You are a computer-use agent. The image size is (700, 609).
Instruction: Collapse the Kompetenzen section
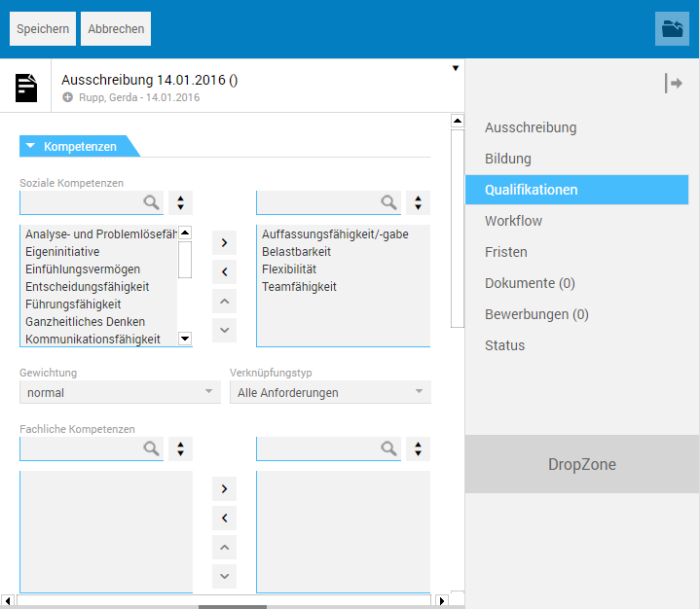point(31,147)
